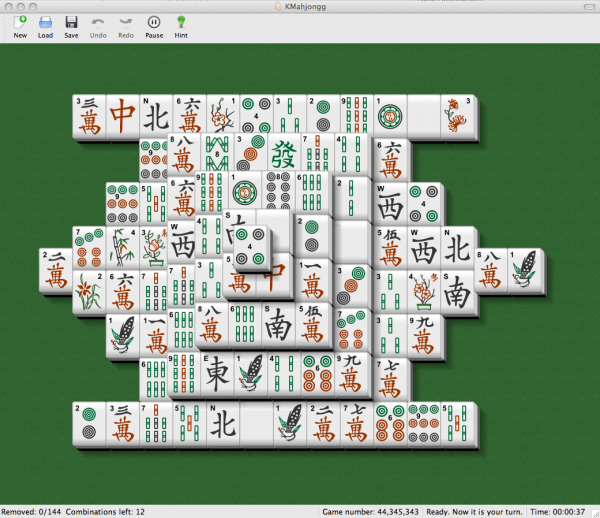Viewport: 600px width, 518px height.
Task: Get a move Hint
Action: point(181,27)
